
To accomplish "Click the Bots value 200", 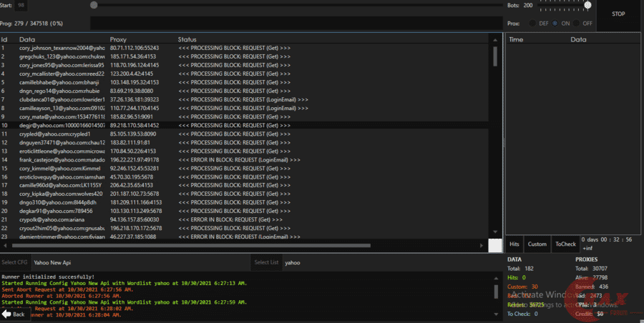I will tap(528, 5).
